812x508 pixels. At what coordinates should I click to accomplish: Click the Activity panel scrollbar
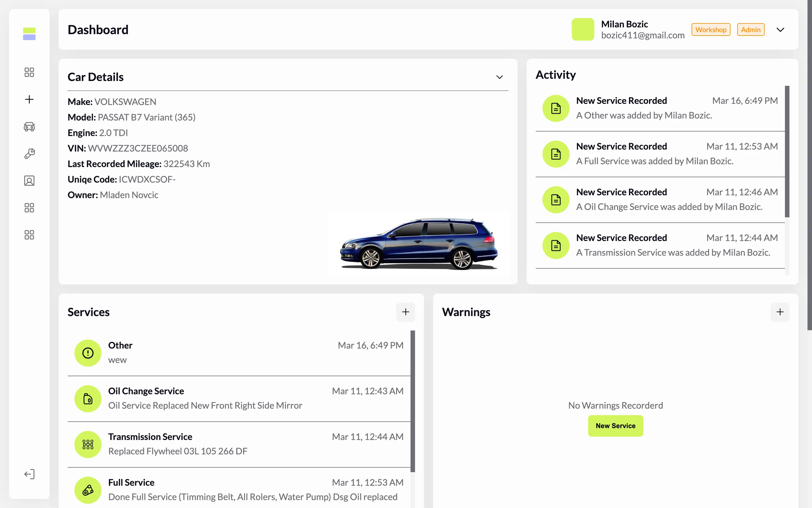coord(787,151)
